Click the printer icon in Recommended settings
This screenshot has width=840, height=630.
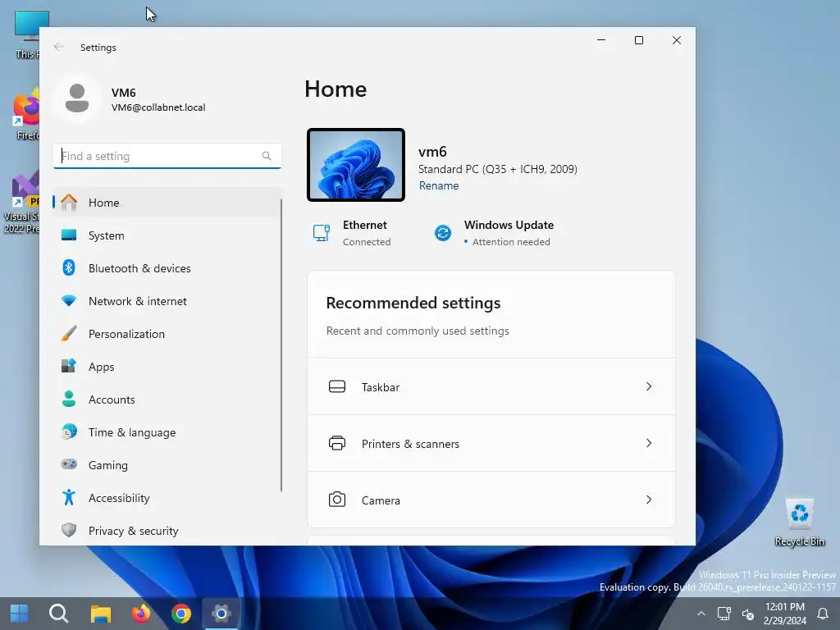(337, 443)
